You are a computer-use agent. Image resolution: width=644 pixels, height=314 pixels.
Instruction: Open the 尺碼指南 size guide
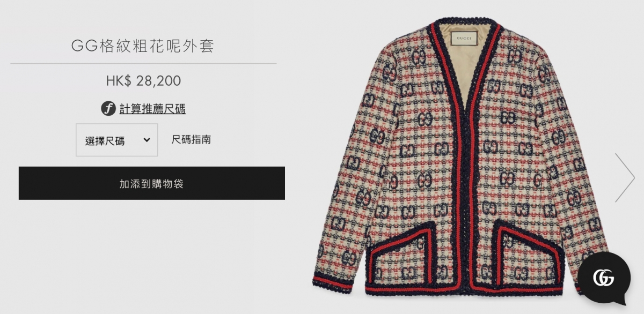[191, 140]
